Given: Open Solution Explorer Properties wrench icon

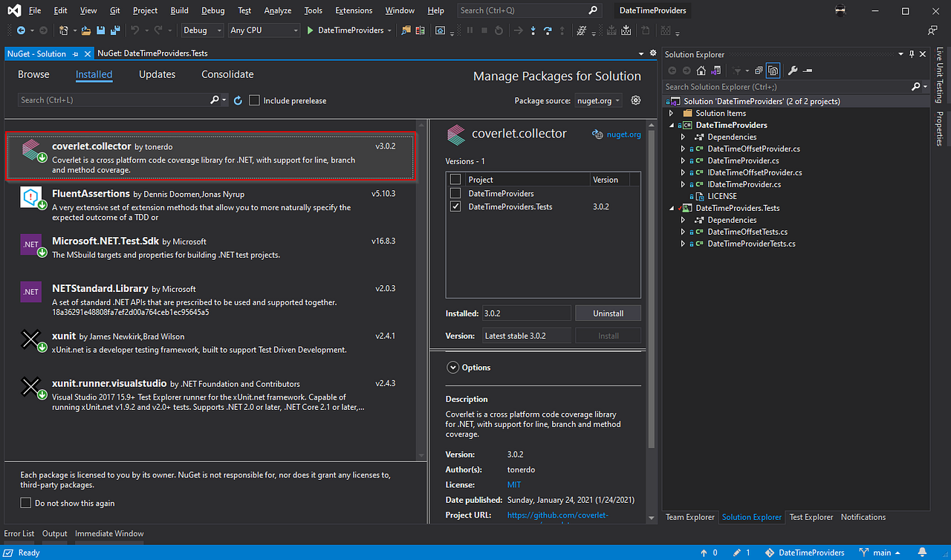Looking at the screenshot, I should [793, 70].
